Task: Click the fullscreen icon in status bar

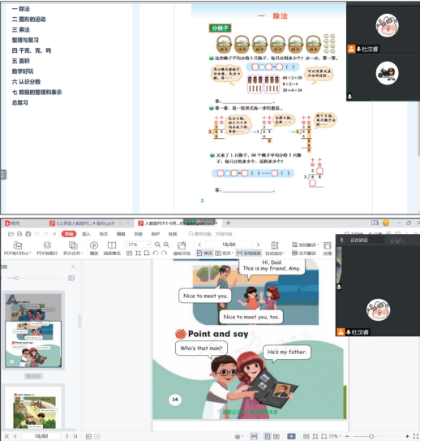Action: (415, 436)
